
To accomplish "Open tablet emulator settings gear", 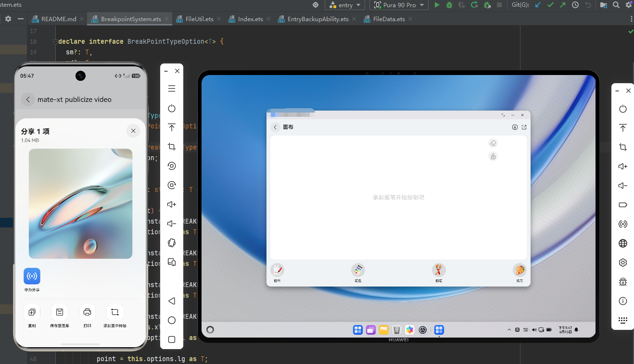I will [623, 263].
